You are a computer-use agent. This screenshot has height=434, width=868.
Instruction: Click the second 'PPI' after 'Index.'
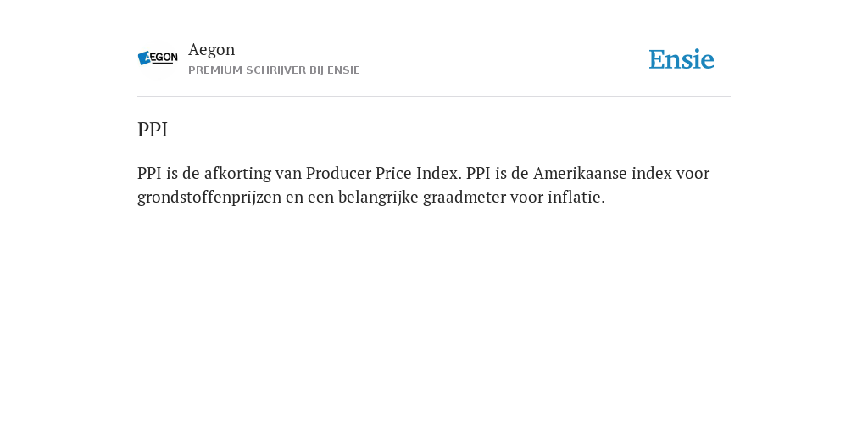[x=478, y=173]
